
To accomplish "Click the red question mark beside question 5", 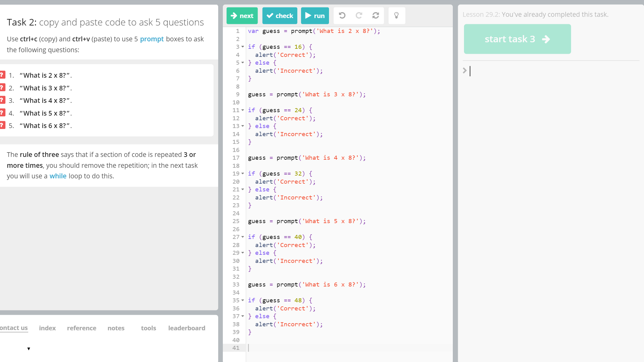I will (x=2, y=125).
